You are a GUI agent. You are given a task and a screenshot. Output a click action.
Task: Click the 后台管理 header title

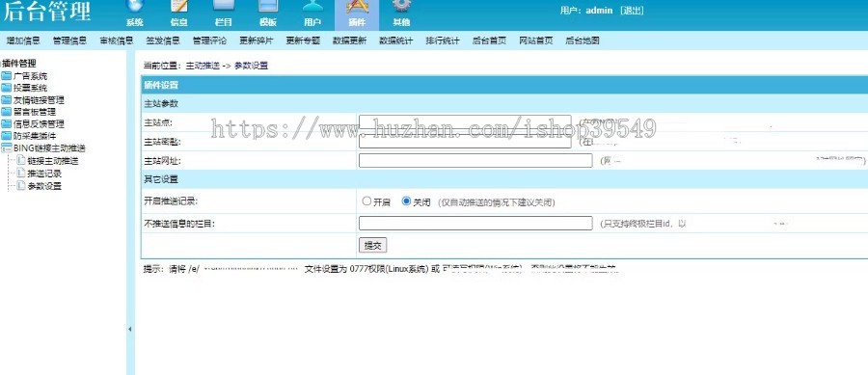[47, 11]
